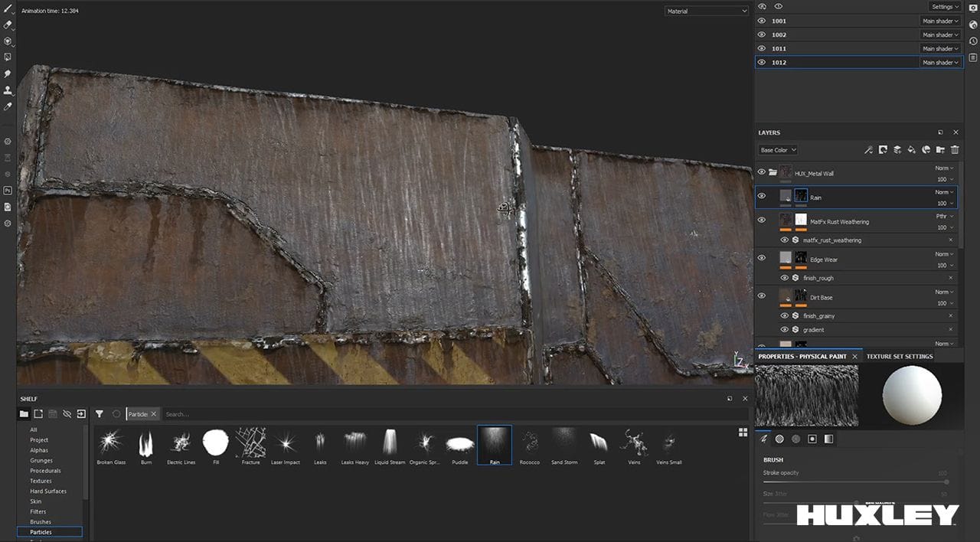Open the Base Color channel dropdown
Screen dimensions: 980x542
778,150
